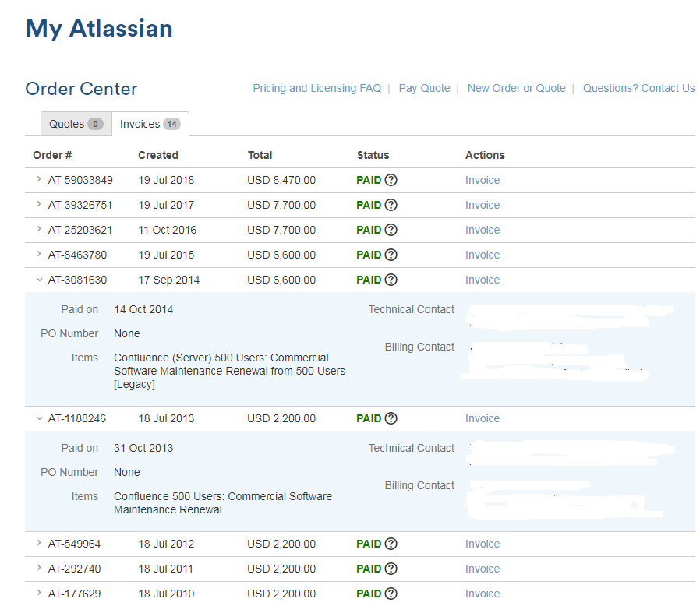Click the Order # column header
The width and height of the screenshot is (700, 606).
tap(51, 155)
